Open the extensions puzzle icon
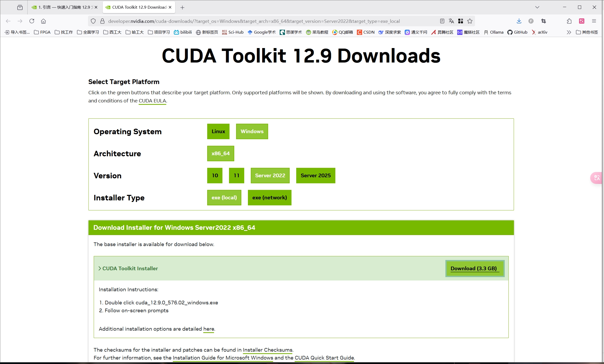This screenshot has width=604, height=364. (569, 21)
